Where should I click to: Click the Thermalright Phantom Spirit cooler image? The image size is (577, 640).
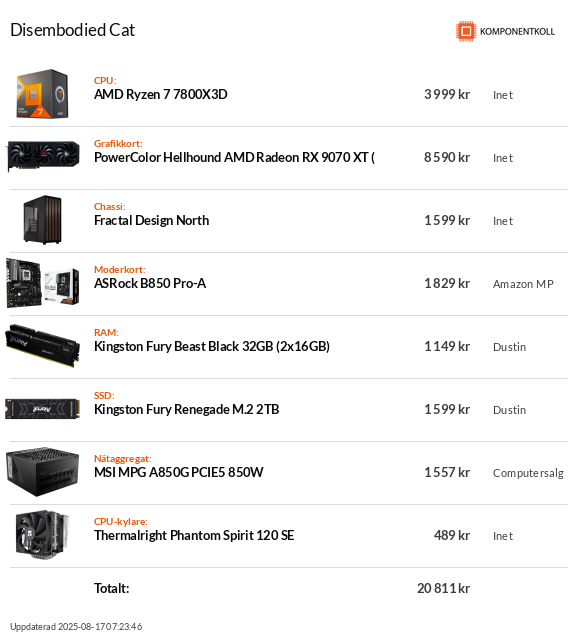coord(42,535)
